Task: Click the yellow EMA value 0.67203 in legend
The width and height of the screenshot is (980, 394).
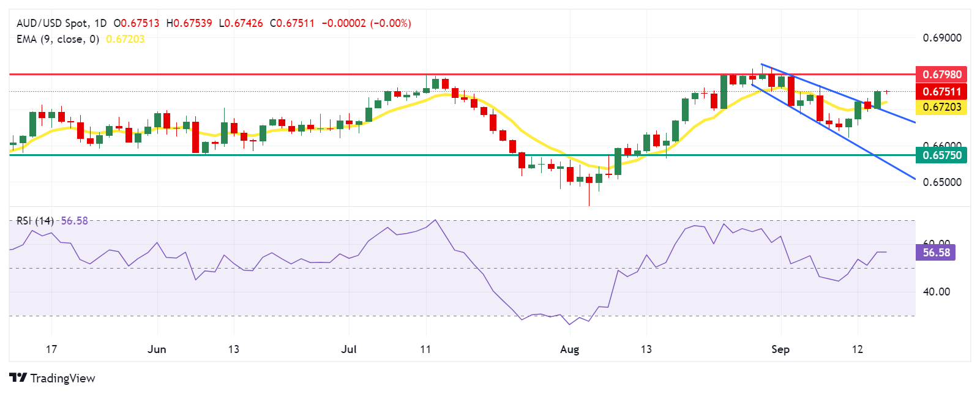Action: click(125, 39)
